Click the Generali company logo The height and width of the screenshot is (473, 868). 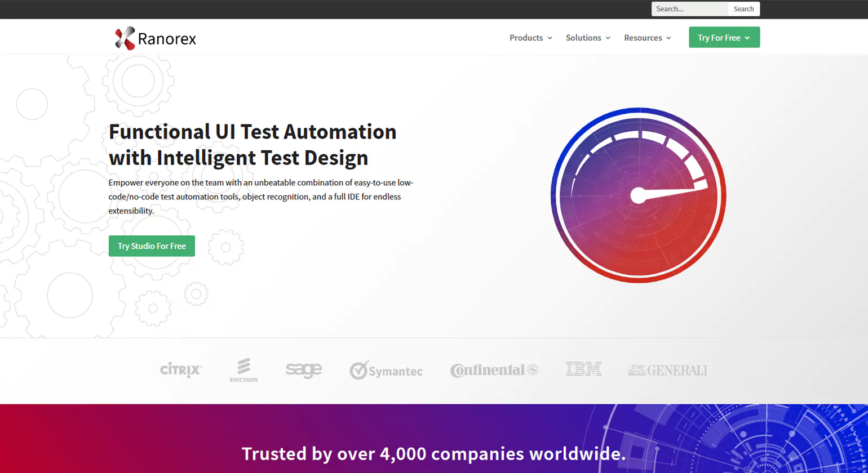click(x=667, y=370)
